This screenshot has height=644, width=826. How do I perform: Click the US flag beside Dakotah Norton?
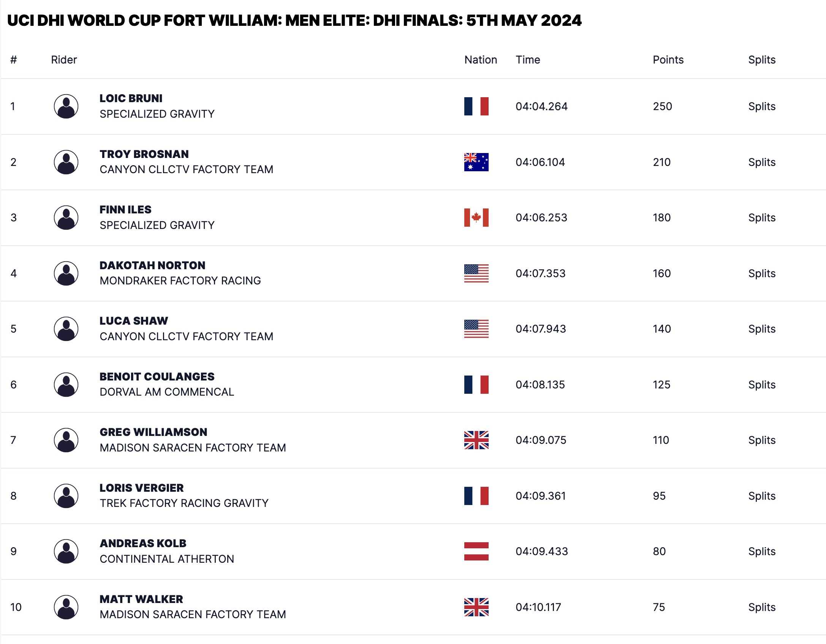click(476, 273)
